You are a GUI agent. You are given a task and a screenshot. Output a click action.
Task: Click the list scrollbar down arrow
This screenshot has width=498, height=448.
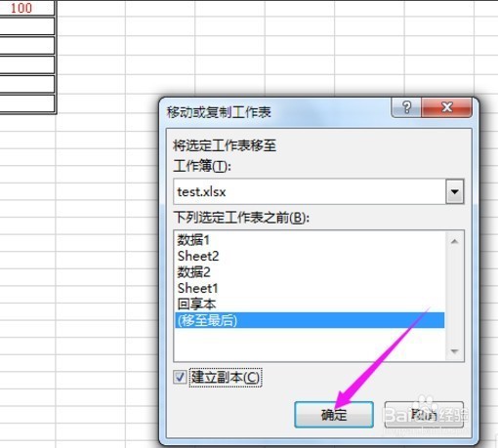[x=454, y=351]
